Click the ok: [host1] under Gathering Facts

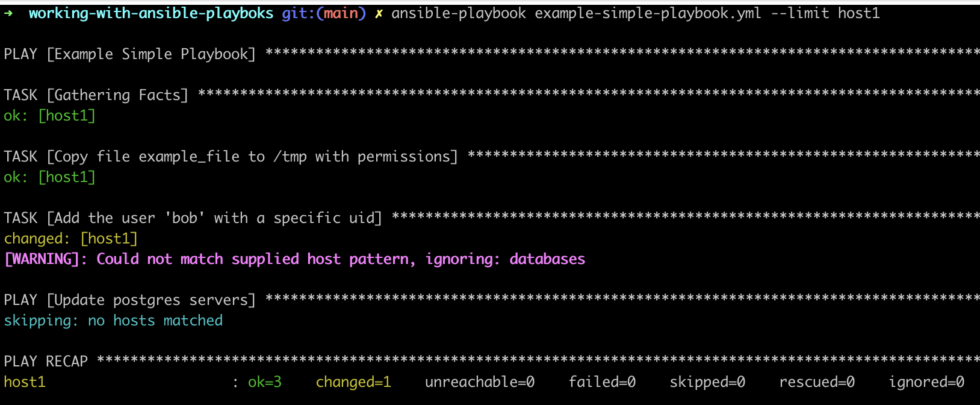pos(50,116)
